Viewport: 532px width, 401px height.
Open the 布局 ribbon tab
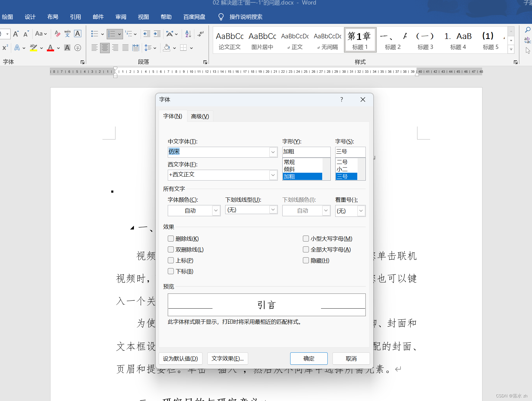coord(53,17)
